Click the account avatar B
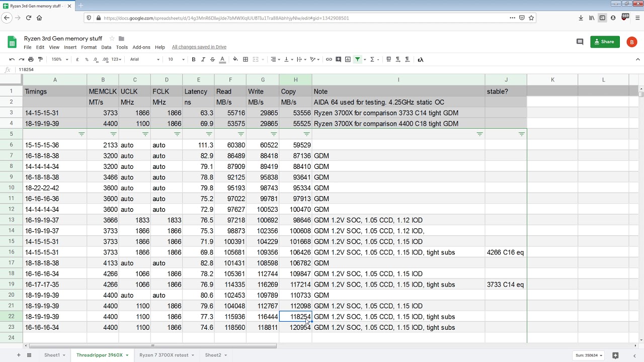 632,42
